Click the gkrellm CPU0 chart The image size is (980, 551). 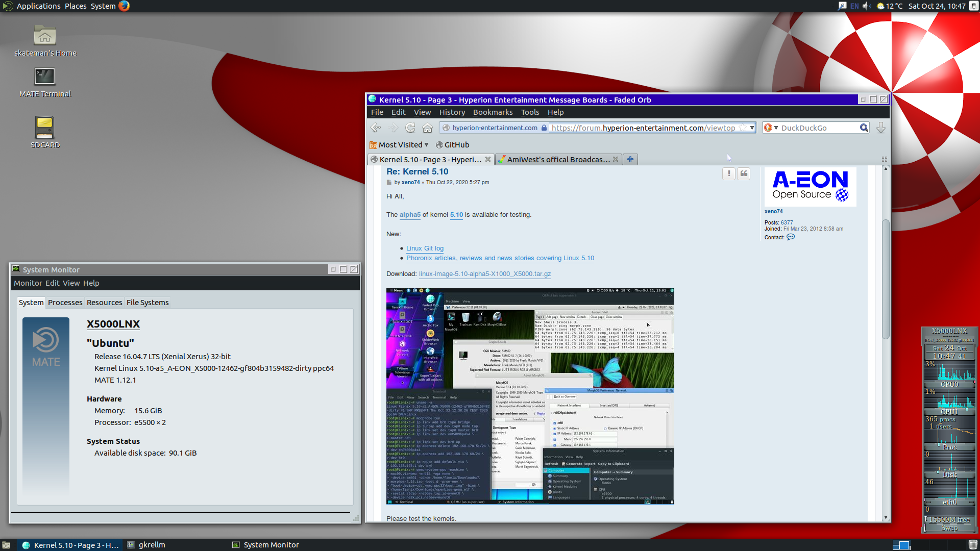click(x=949, y=372)
